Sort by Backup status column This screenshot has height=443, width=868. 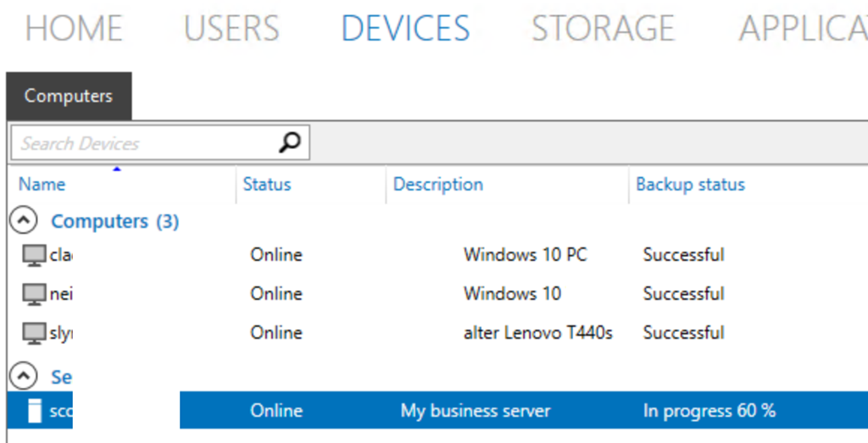[x=690, y=184]
